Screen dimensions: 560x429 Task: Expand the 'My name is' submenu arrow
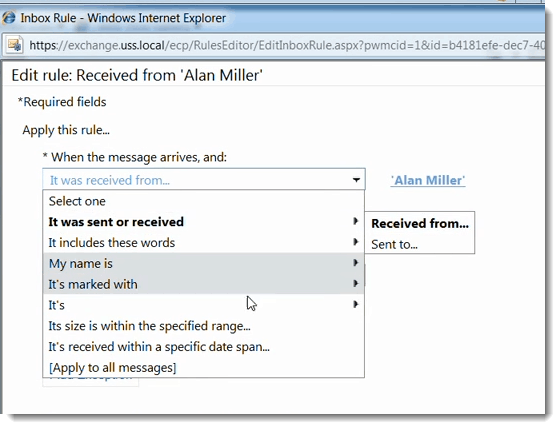coord(355,263)
